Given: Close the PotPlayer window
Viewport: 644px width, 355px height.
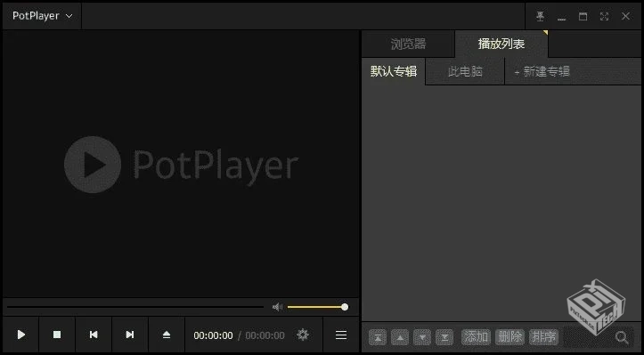Looking at the screenshot, I should (x=625, y=16).
